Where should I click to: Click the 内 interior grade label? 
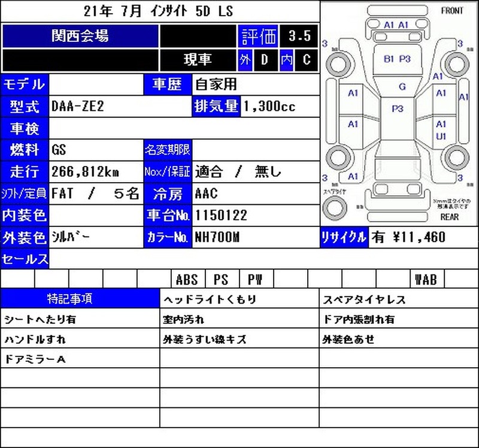pyautogui.click(x=287, y=59)
